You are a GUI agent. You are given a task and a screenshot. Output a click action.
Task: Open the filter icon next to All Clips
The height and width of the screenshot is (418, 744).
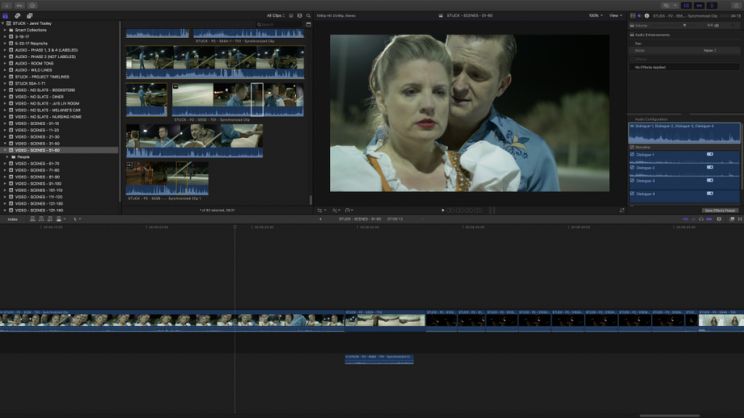coord(291,16)
